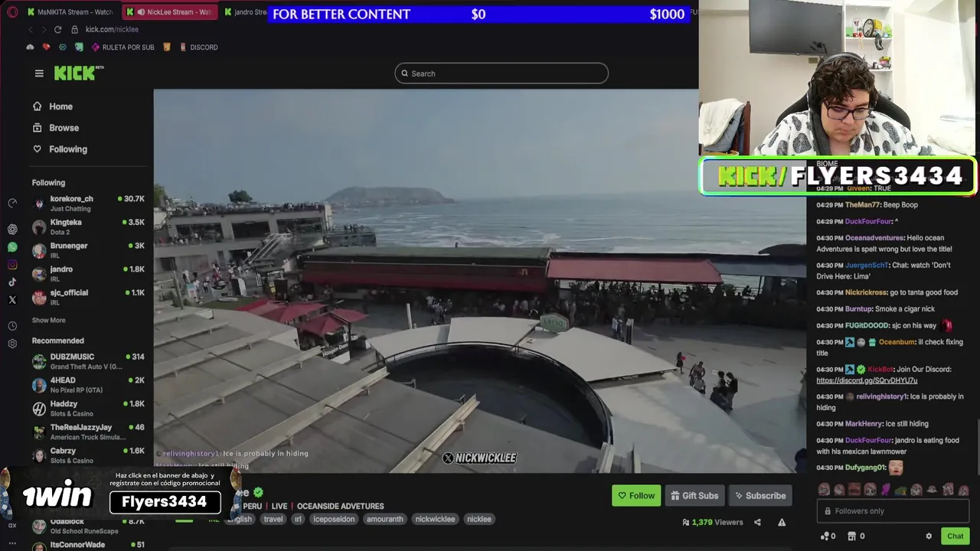Go forward with browser forward arrow
The image size is (980, 551).
pyautogui.click(x=44, y=29)
